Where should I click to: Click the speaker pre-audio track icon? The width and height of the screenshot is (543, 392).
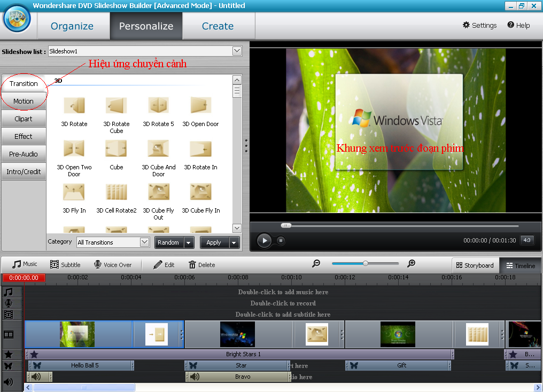click(9, 382)
